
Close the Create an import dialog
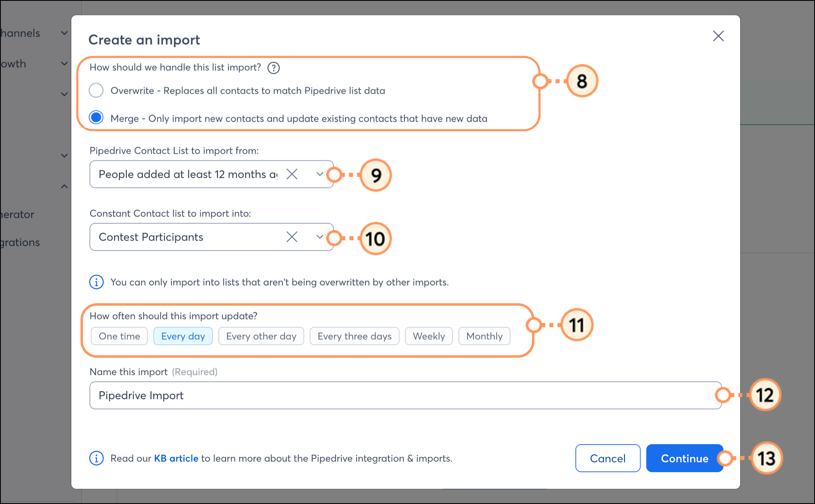coord(718,36)
